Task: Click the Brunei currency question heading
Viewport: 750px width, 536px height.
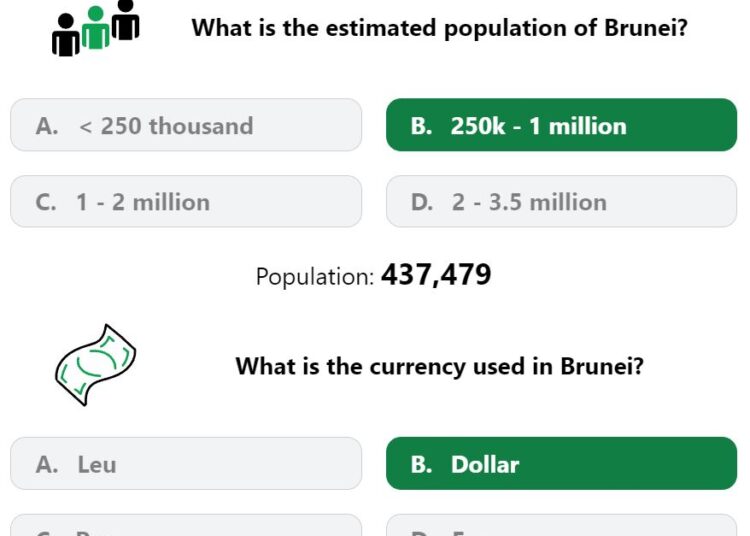Action: pos(440,366)
